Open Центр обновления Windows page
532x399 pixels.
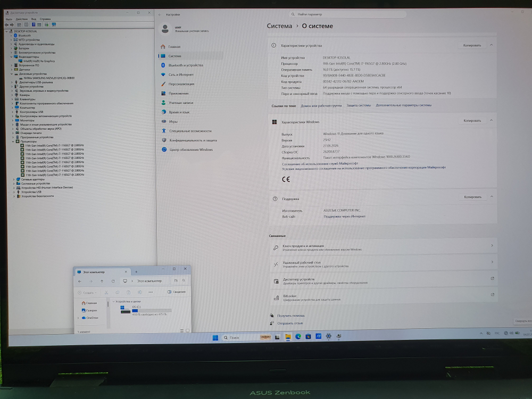[x=190, y=149]
